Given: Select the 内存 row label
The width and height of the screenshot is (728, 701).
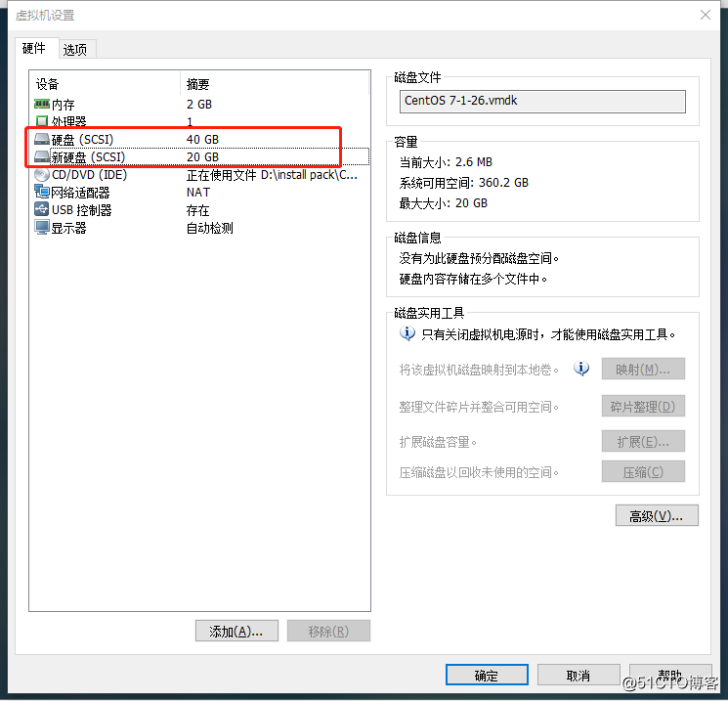Looking at the screenshot, I should point(63,105).
